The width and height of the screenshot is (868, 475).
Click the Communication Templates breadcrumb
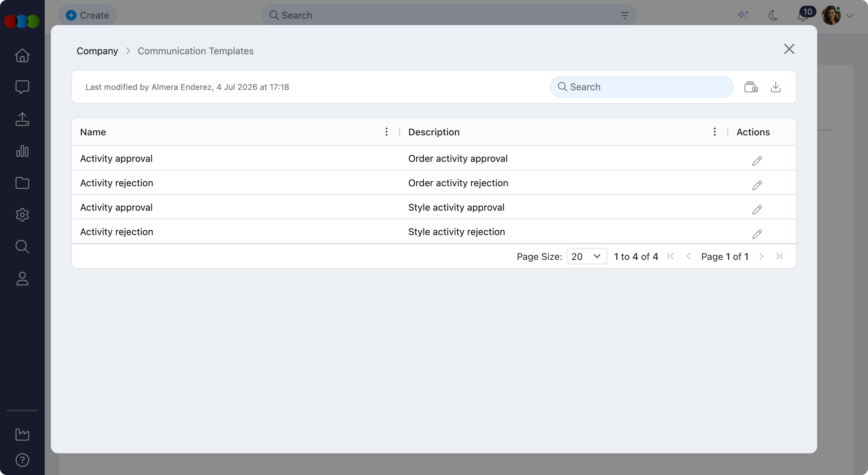[196, 51]
